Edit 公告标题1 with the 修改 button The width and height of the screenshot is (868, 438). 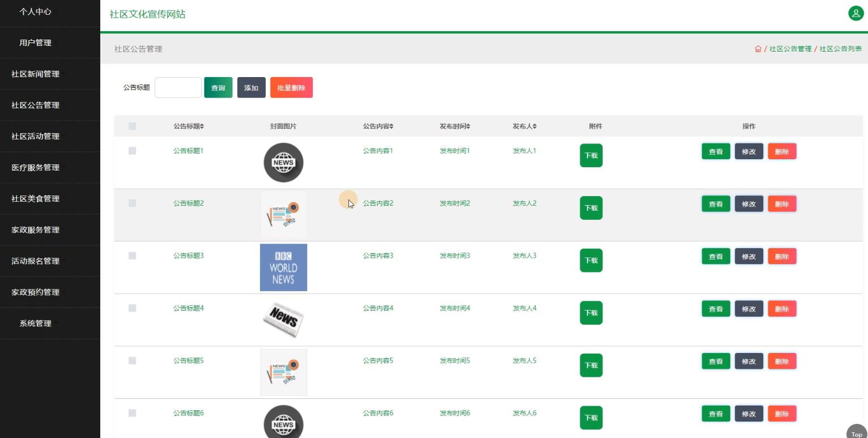coord(749,151)
